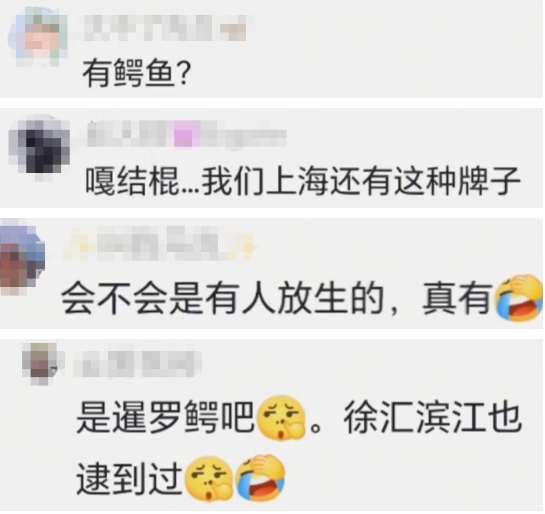Open the second commenter's dark avatar
Viewport: 545px width, 514px height.
pos(39,146)
